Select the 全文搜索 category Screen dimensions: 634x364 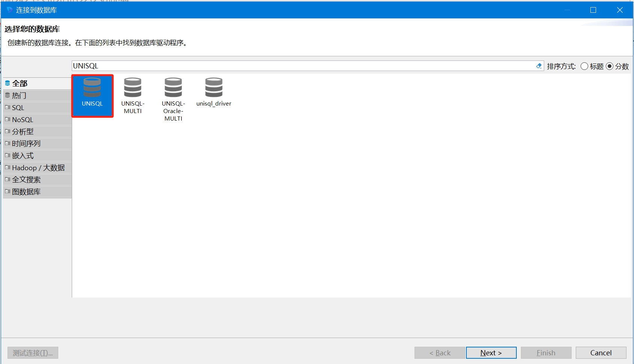coord(37,180)
